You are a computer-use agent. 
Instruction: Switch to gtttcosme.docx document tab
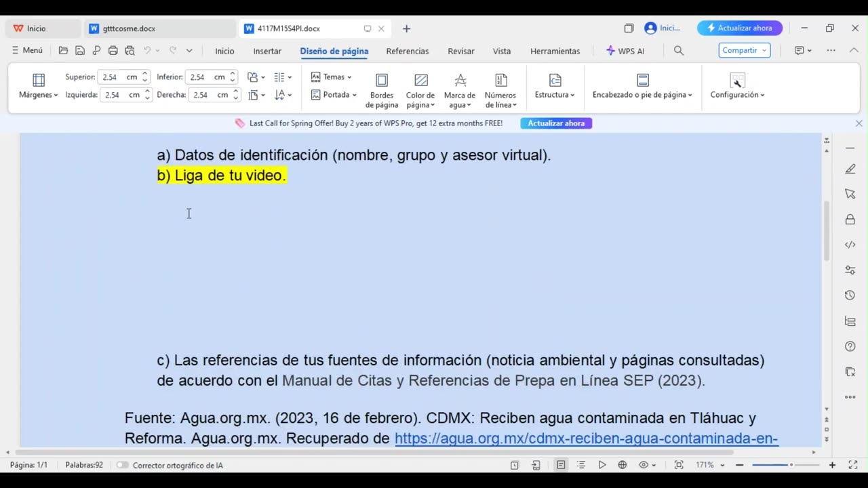pos(161,28)
